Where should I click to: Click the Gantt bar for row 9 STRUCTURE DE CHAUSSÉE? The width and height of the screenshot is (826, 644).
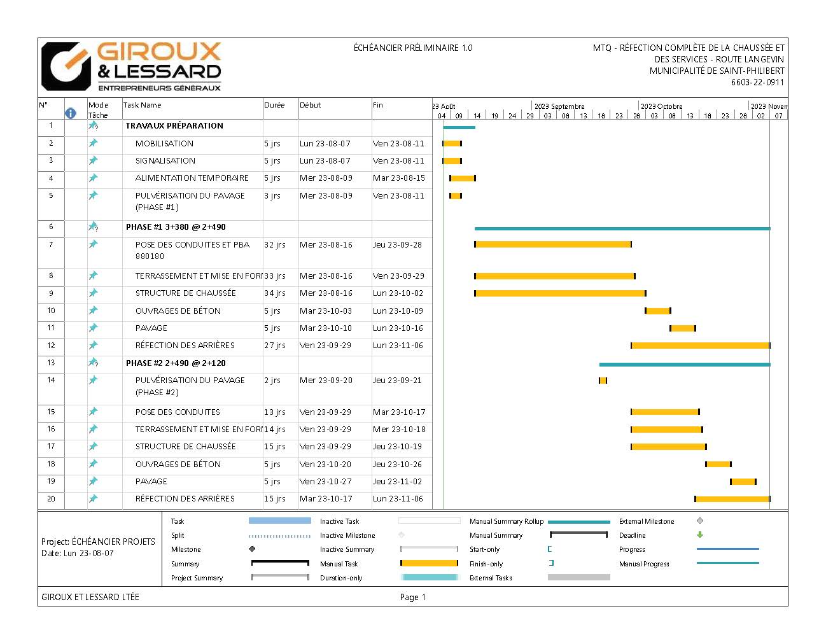tap(560, 293)
